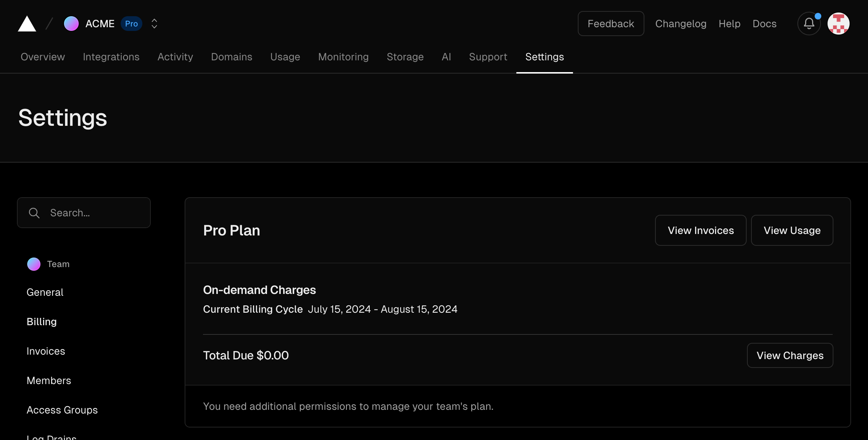The image size is (868, 440).
Task: Expand the team switcher chevrons
Action: [154, 24]
